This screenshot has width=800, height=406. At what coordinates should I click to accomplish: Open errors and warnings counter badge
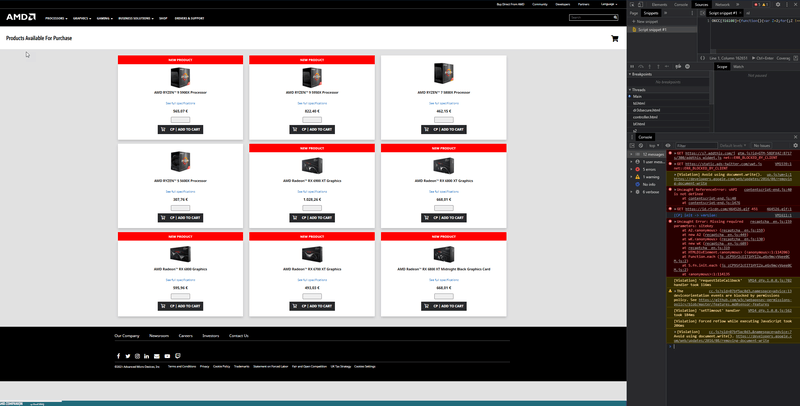[761, 5]
